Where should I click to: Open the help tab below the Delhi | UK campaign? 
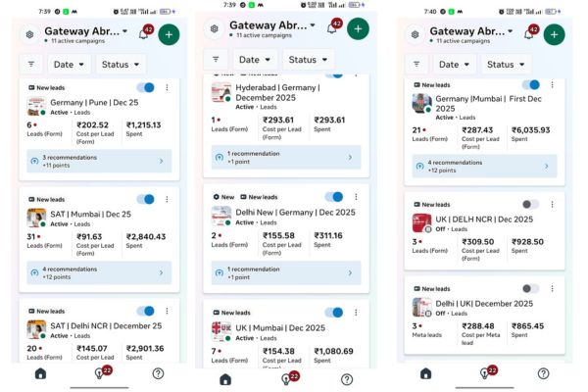coord(543,373)
